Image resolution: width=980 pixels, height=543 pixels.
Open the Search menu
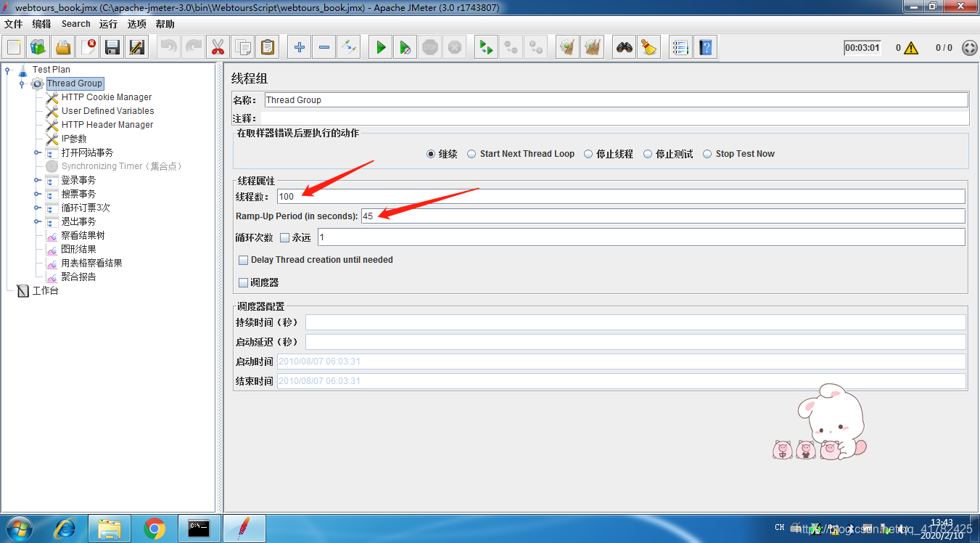tap(75, 24)
